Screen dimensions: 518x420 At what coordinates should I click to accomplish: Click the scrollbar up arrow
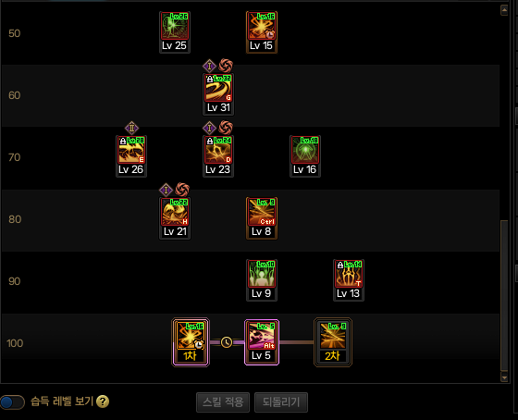click(504, 10)
